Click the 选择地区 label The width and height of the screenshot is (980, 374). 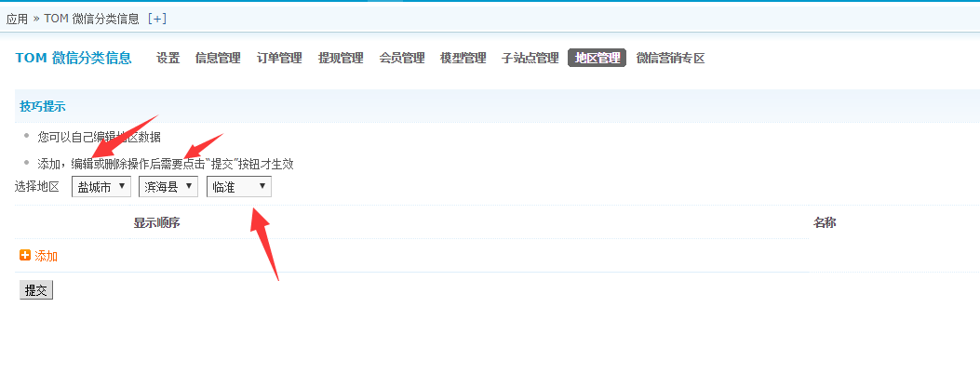pyautogui.click(x=37, y=187)
